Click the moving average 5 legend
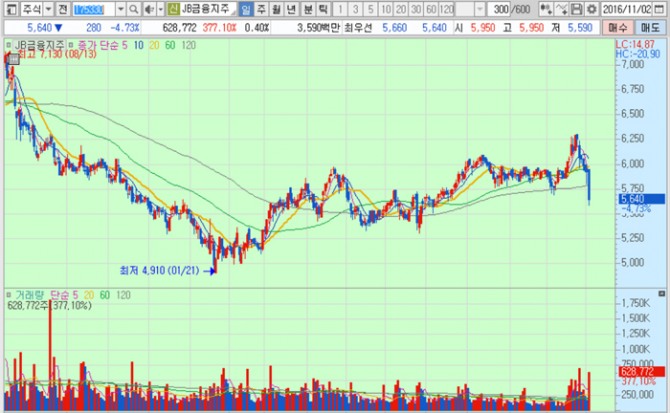Viewport: 670px width, 413px height. 124,45
